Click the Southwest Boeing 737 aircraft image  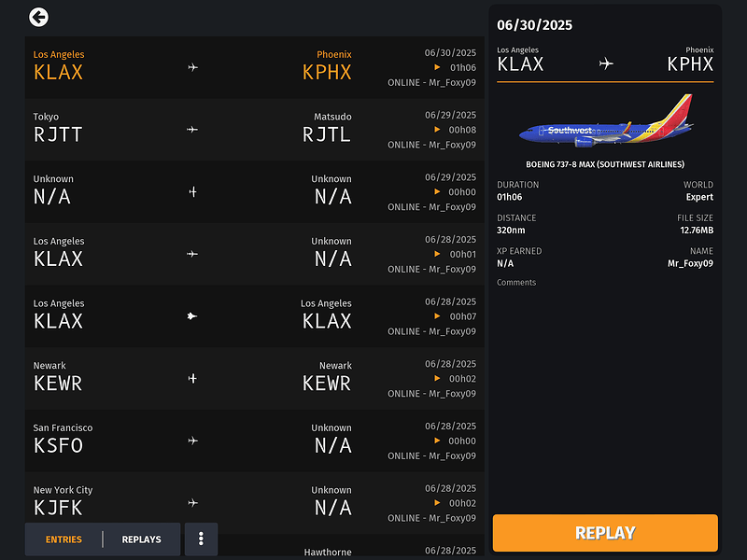click(x=605, y=120)
